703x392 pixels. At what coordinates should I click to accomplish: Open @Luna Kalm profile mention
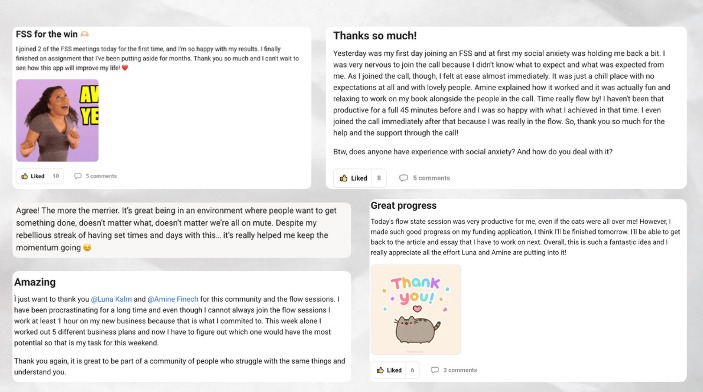point(111,299)
